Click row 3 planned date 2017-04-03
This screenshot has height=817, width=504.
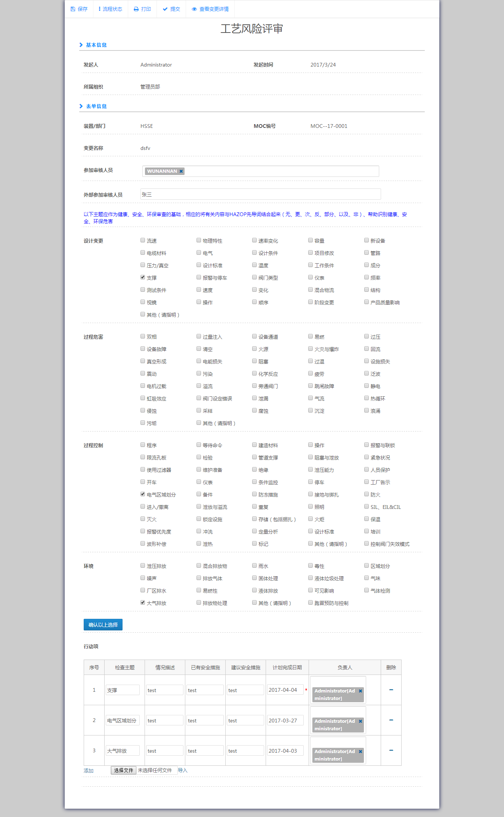285,750
